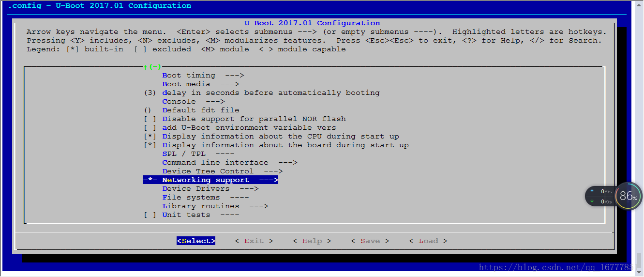Select the SPL / TPL entry
Viewport: 644px width, 277px height.
[198, 154]
